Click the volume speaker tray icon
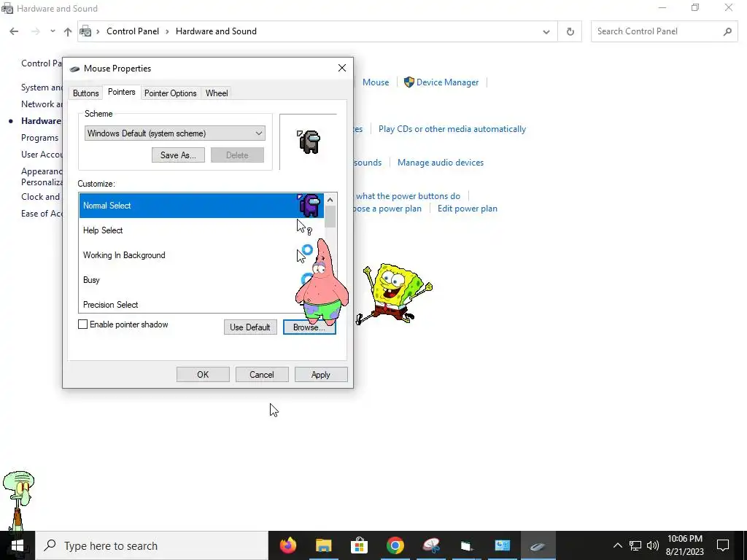Image resolution: width=747 pixels, height=560 pixels. [x=653, y=545]
